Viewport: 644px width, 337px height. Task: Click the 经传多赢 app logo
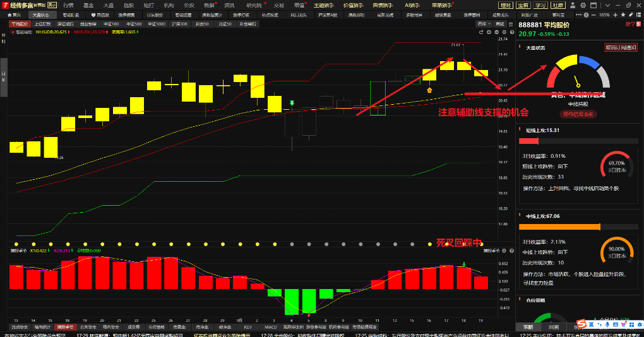pos(5,5)
